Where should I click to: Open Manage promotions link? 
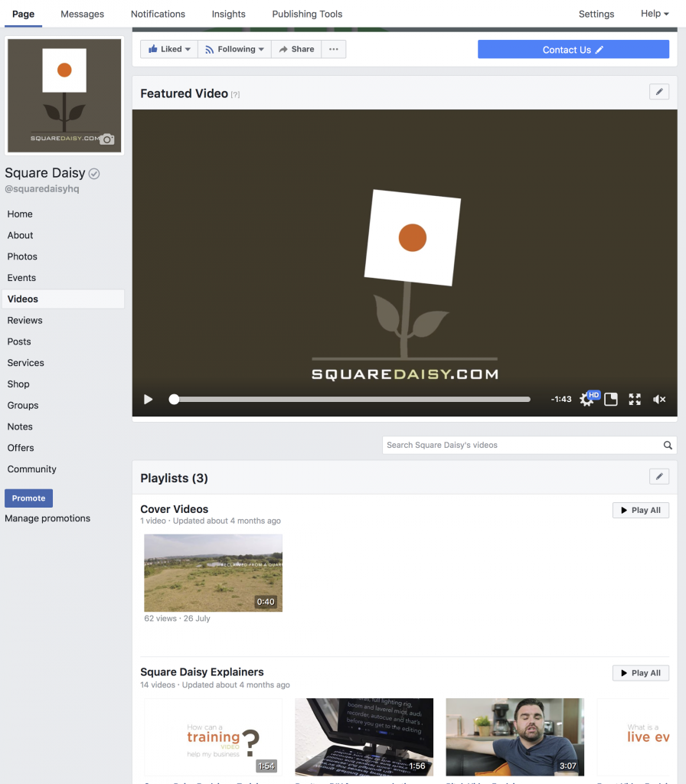point(47,518)
